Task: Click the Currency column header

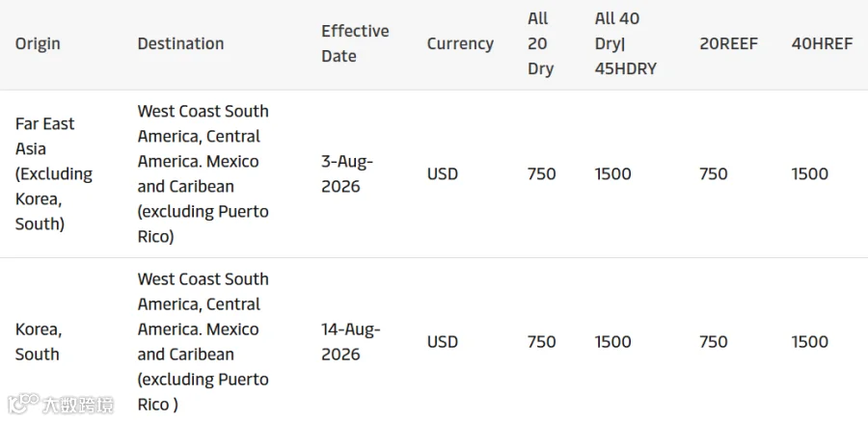Action: pyautogui.click(x=460, y=43)
